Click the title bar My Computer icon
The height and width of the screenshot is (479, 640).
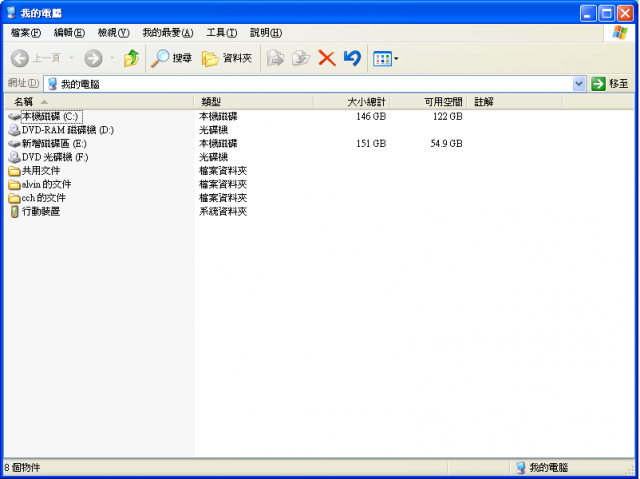(11, 13)
